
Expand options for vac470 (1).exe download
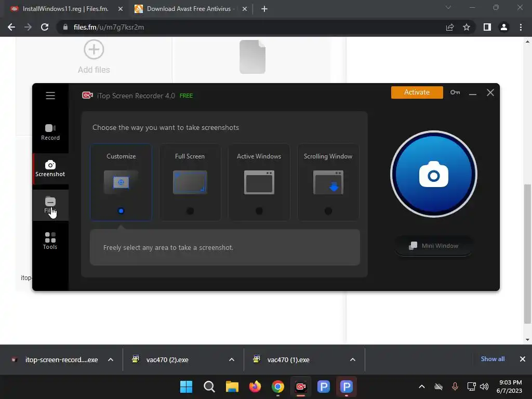pyautogui.click(x=353, y=360)
